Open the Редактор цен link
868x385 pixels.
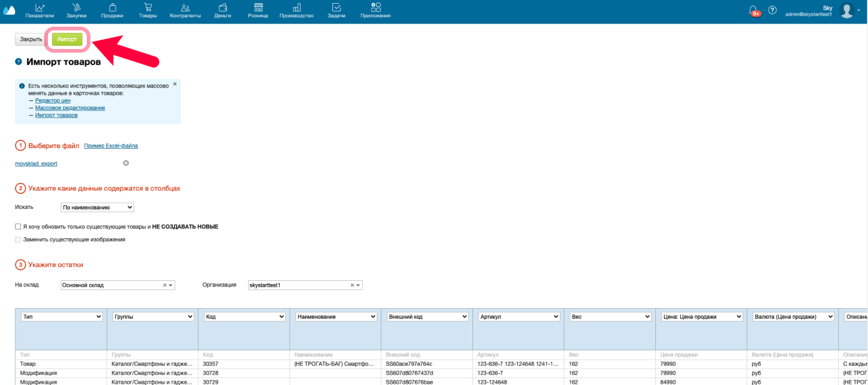[53, 100]
